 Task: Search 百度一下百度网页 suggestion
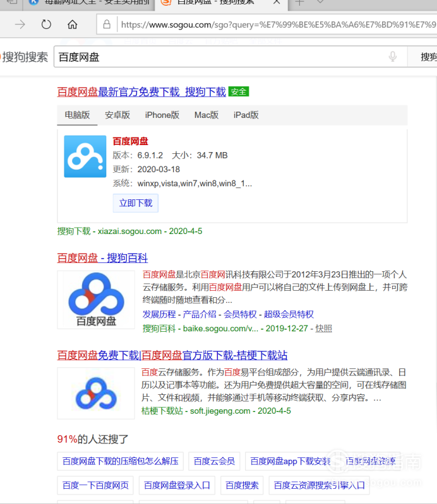pyautogui.click(x=95, y=485)
